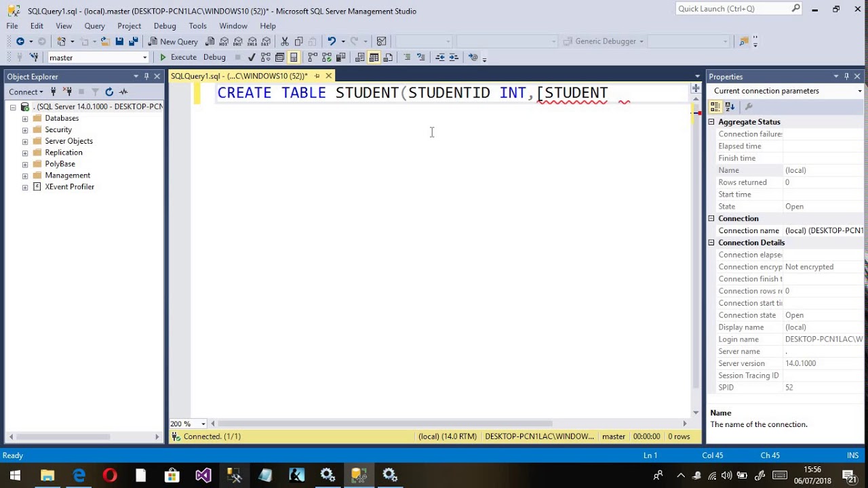The width and height of the screenshot is (868, 488).
Task: Click Connect Object Explorer plug icon
Action: click(x=54, y=91)
